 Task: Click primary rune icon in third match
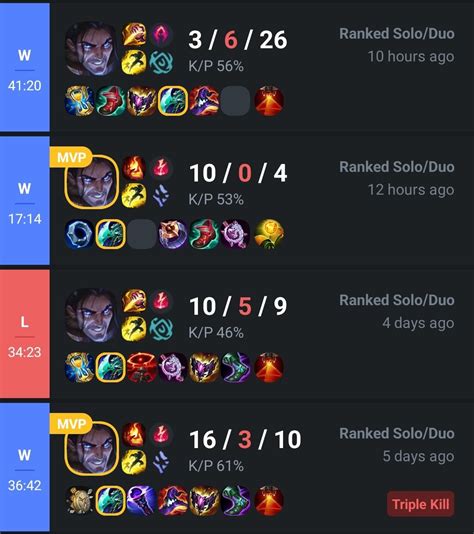point(161,301)
